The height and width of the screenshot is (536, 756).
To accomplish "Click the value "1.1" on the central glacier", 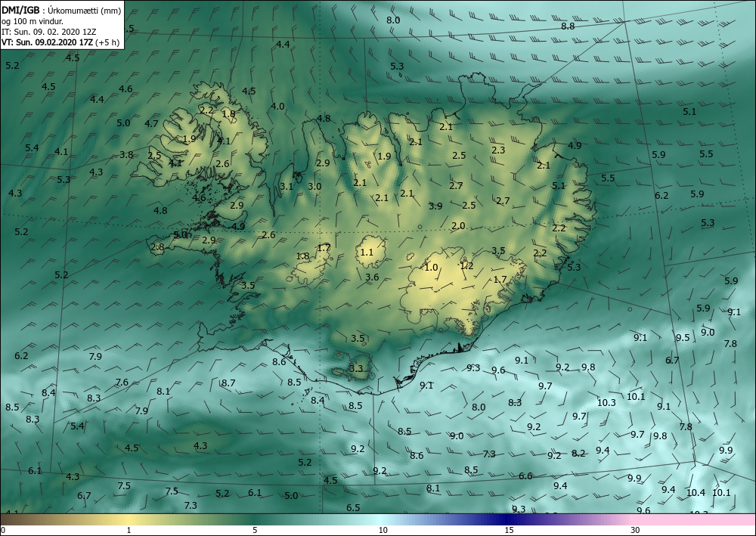I will click(367, 252).
